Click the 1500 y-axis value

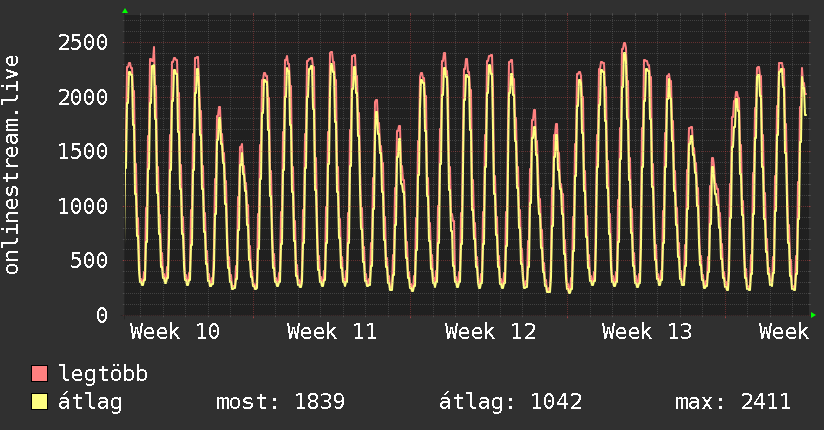coord(83,151)
